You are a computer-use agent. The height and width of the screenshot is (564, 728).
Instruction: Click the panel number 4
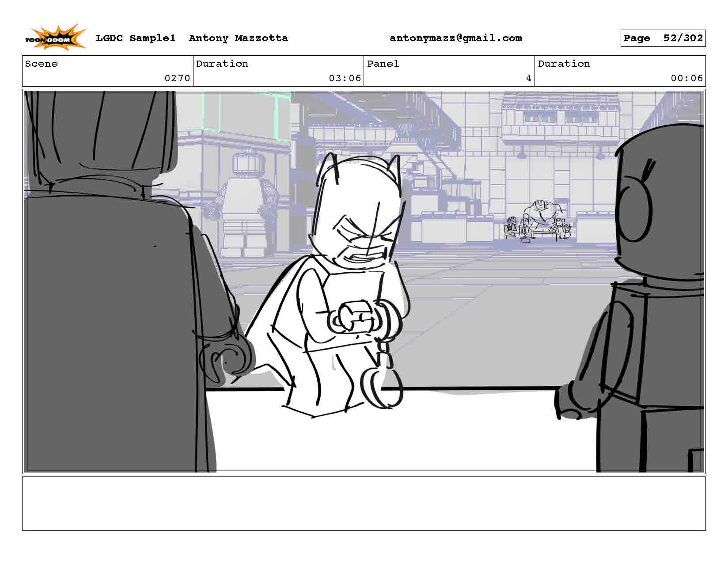coord(528,78)
